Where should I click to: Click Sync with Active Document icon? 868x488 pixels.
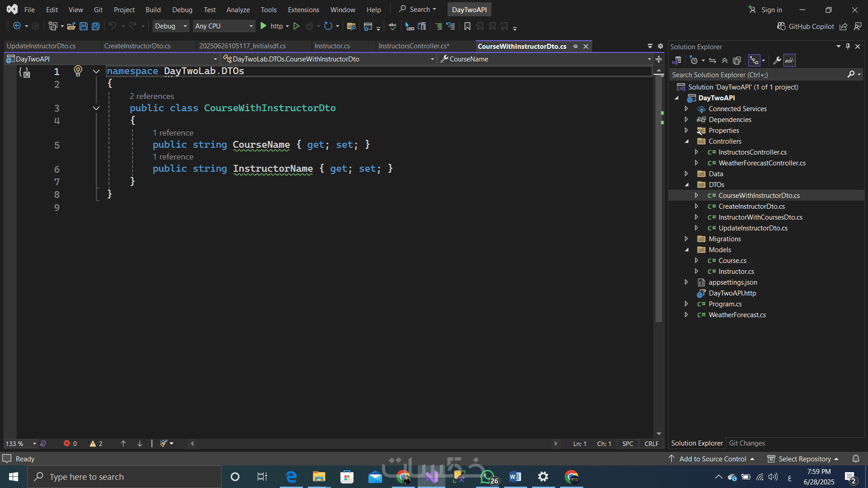click(712, 60)
